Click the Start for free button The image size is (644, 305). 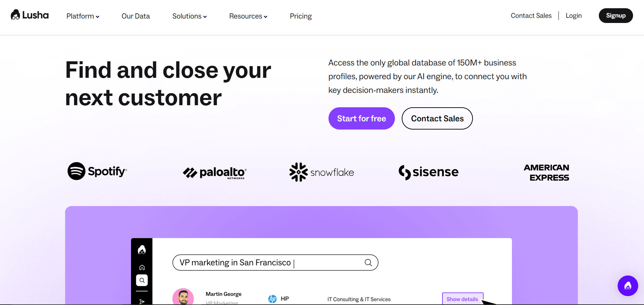click(362, 118)
